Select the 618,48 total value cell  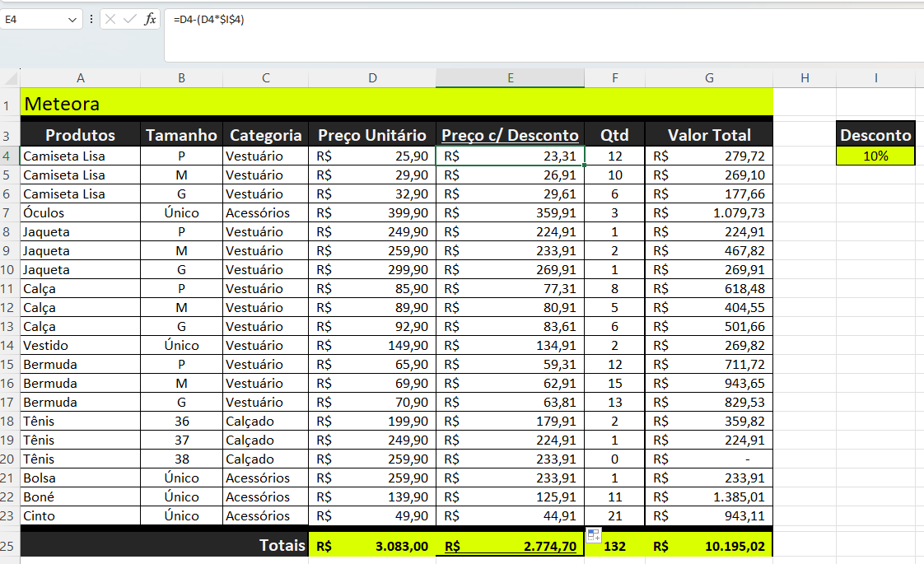point(709,289)
